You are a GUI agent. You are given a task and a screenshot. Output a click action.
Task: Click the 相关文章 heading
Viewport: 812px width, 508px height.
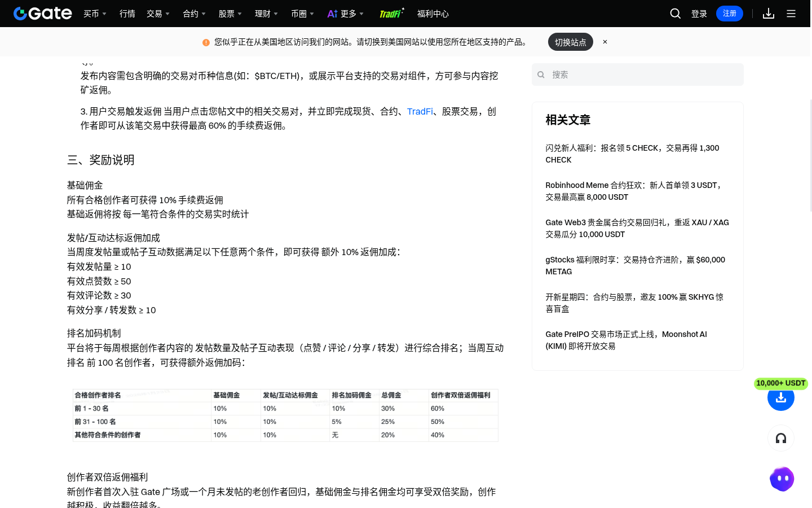coord(568,120)
